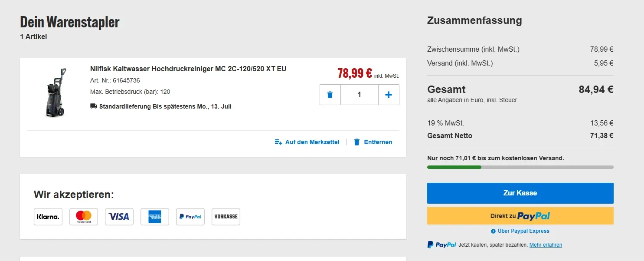Screen dimensions: 644x261
Task: Increase quantity with the plus icon
Action: [x=389, y=95]
